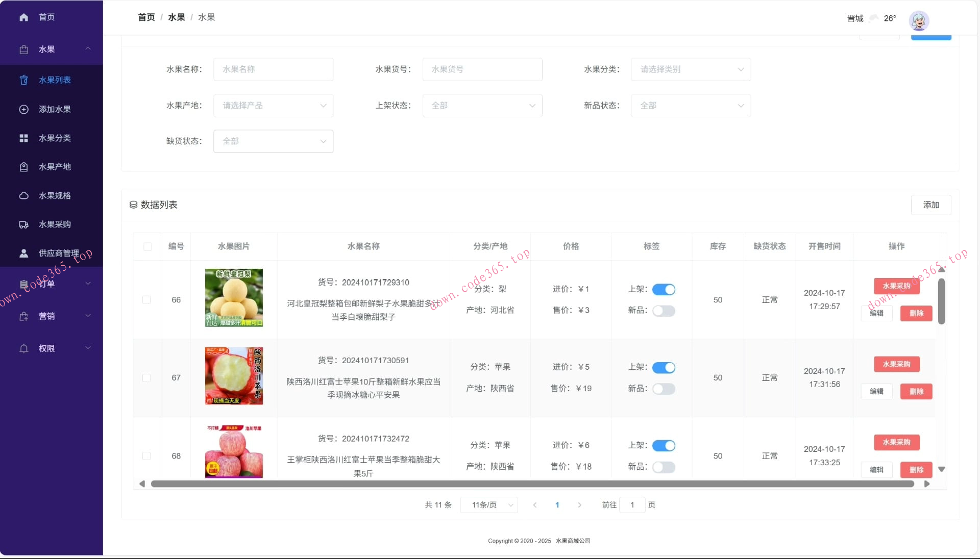Enable 新品 switch for item 67

tap(664, 389)
